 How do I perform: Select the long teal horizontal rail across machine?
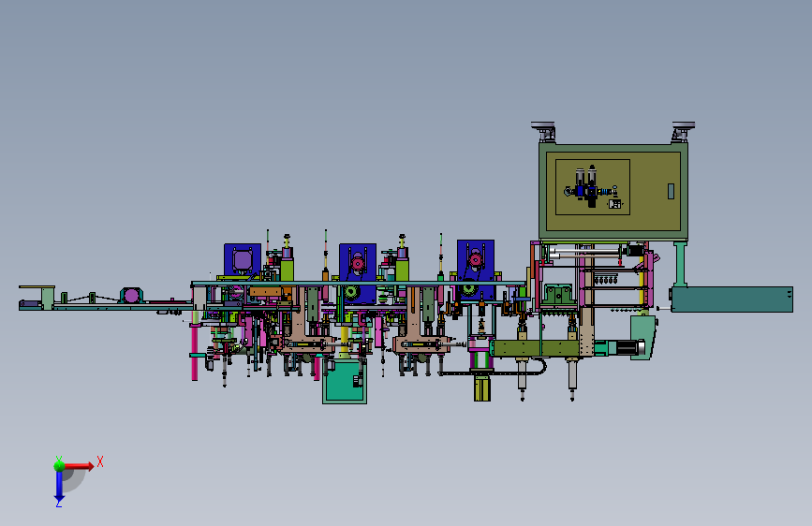[x=359, y=284]
